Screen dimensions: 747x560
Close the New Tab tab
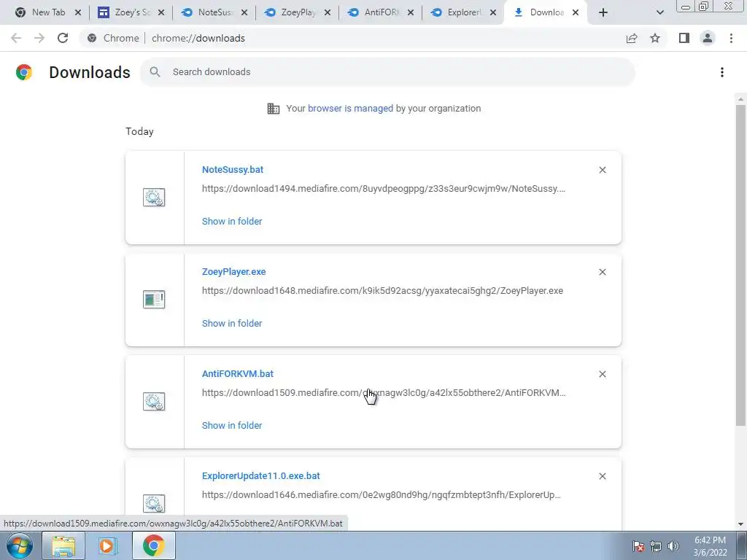pyautogui.click(x=78, y=13)
